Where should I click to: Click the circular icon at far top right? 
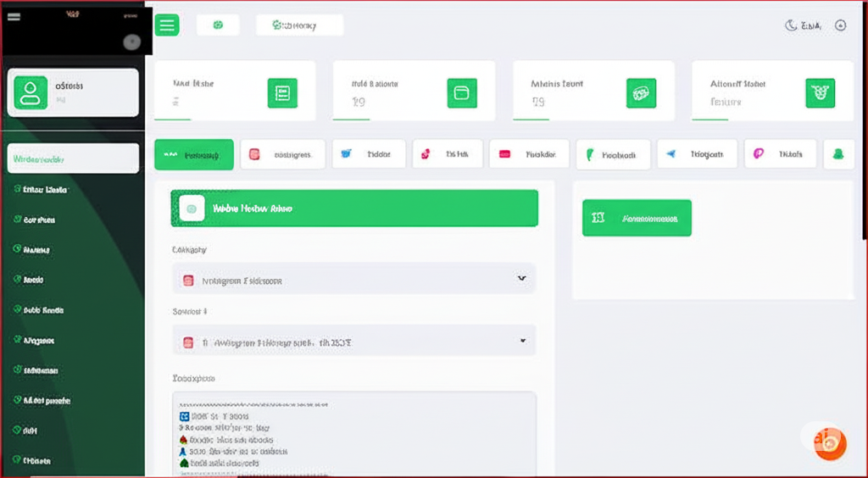point(840,25)
